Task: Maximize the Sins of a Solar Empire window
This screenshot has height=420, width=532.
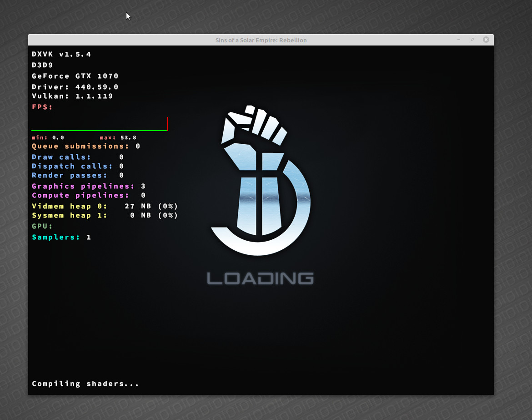Action: 472,40
